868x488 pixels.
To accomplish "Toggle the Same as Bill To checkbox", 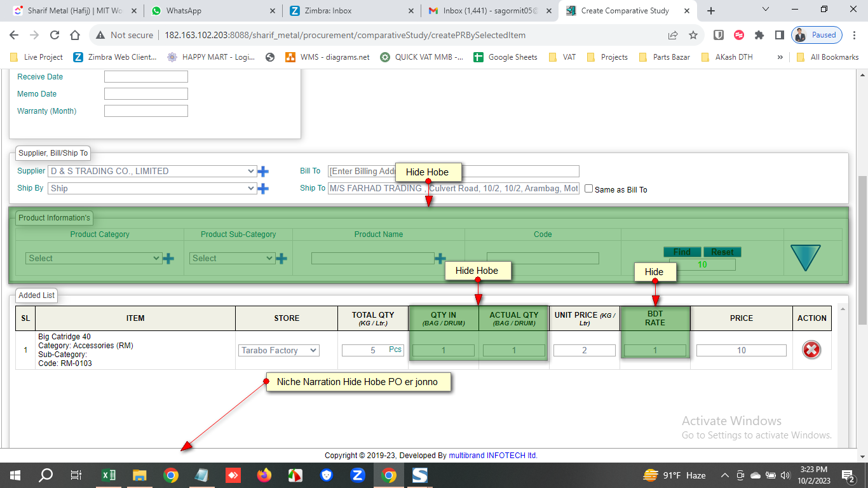I will point(588,189).
